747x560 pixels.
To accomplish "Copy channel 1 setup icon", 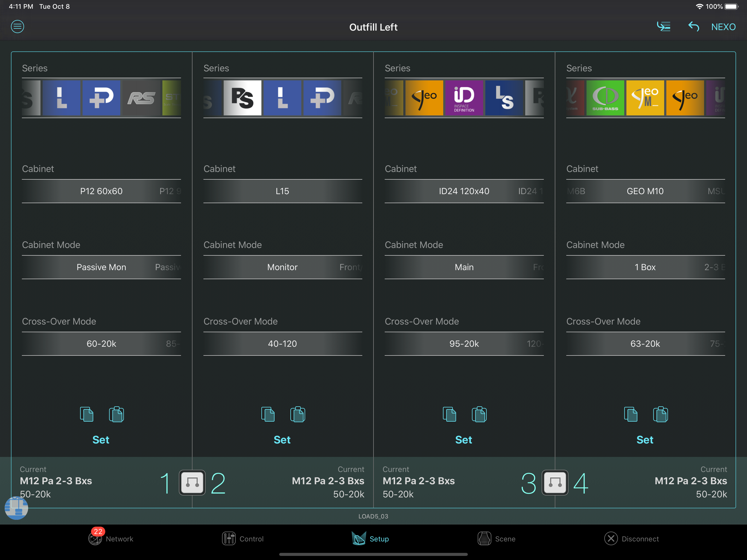I will tap(86, 414).
